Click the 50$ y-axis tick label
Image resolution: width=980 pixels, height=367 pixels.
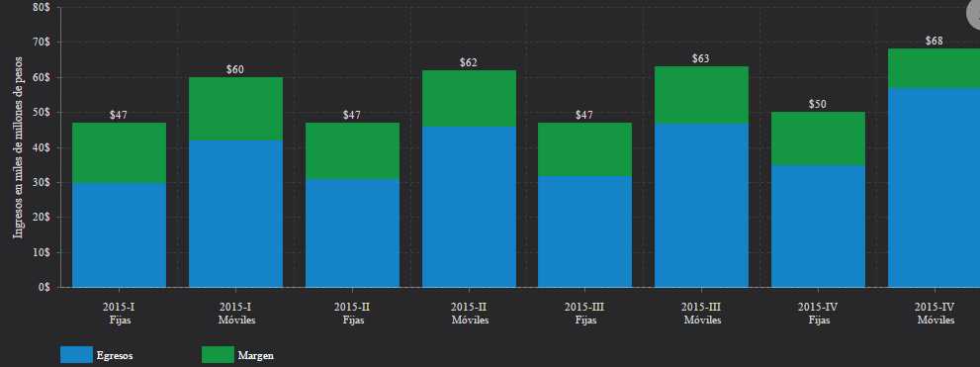43,113
